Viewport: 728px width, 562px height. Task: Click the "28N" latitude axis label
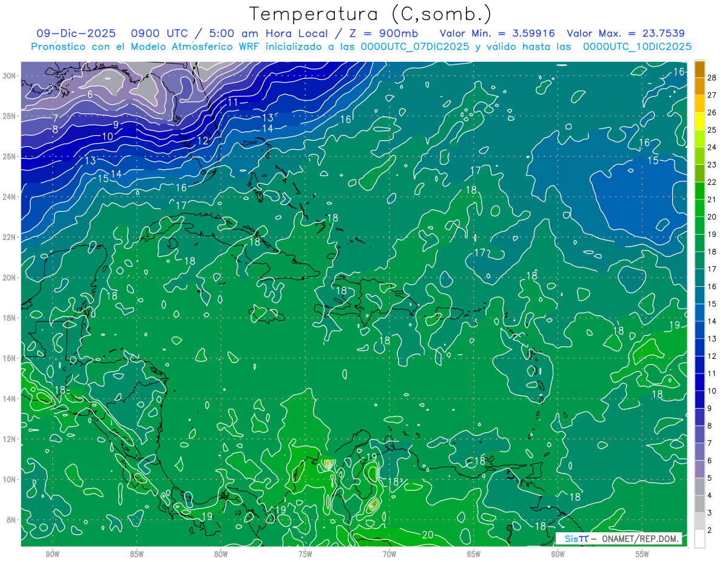(10, 116)
